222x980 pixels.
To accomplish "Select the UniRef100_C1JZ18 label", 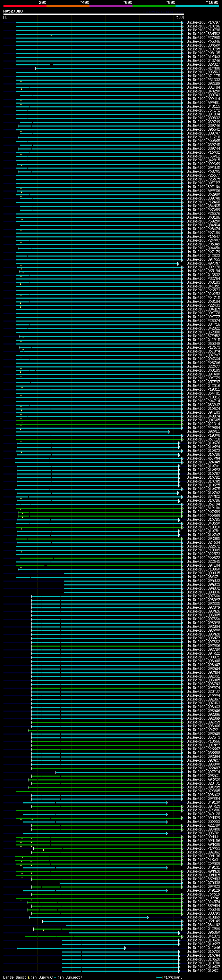I will click(x=203, y=137).
